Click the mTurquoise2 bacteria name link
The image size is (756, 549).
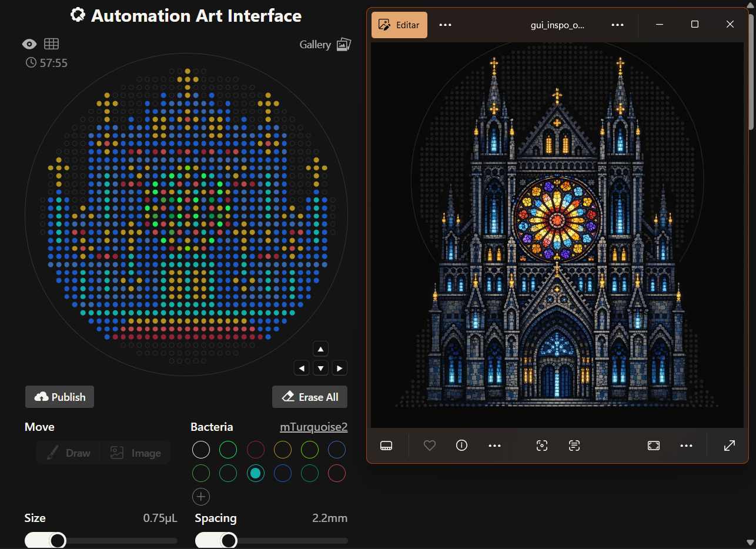click(x=313, y=427)
